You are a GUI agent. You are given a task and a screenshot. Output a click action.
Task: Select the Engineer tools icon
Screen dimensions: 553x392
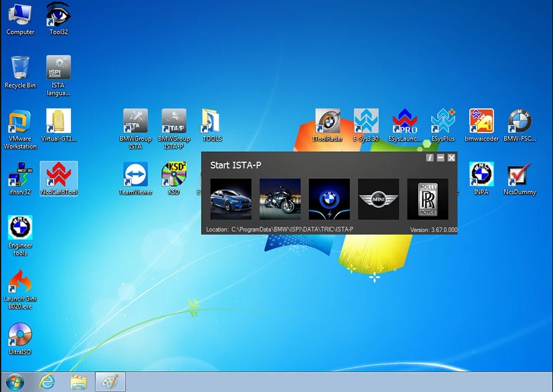coord(20,236)
